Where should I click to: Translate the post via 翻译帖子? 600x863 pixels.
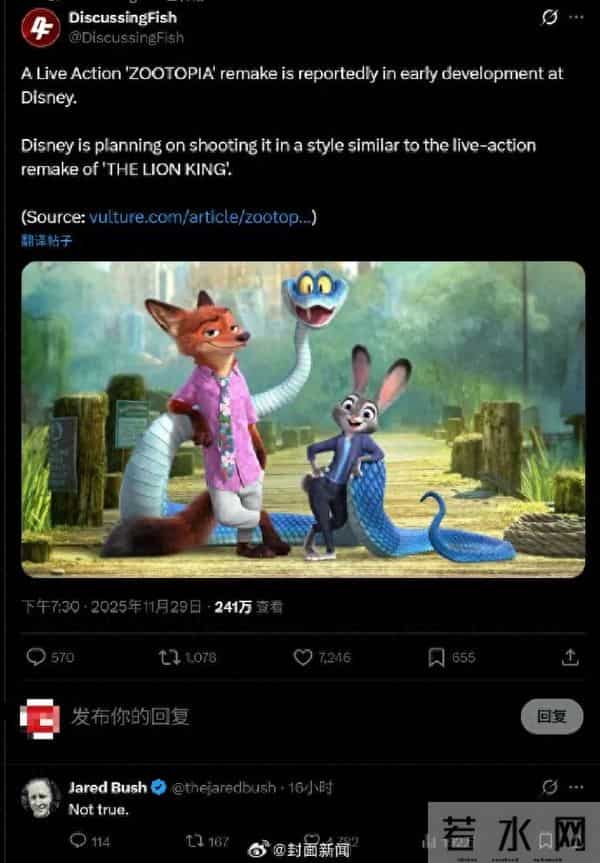(46, 241)
